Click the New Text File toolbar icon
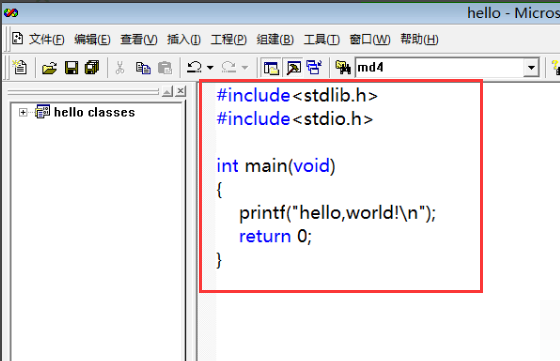560x361 pixels. [x=20, y=67]
